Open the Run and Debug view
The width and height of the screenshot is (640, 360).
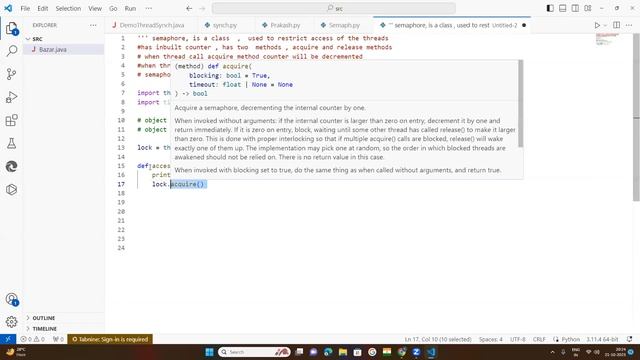[11, 97]
